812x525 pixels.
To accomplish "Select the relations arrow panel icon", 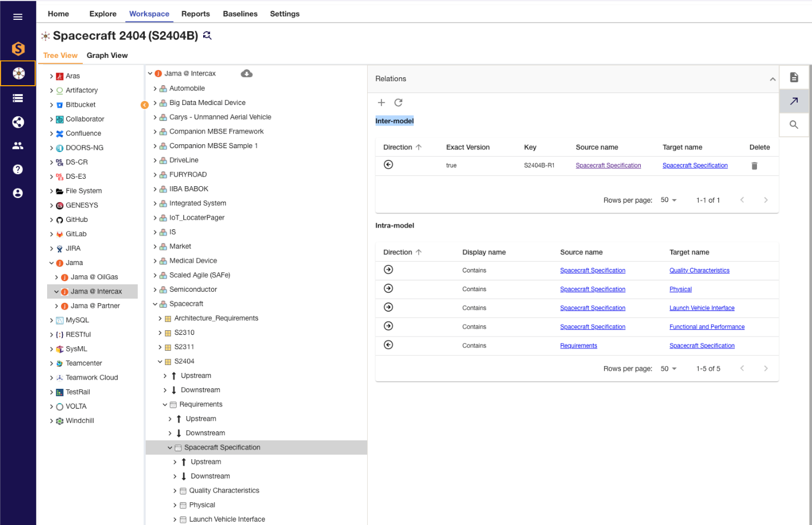I will tap(794, 101).
